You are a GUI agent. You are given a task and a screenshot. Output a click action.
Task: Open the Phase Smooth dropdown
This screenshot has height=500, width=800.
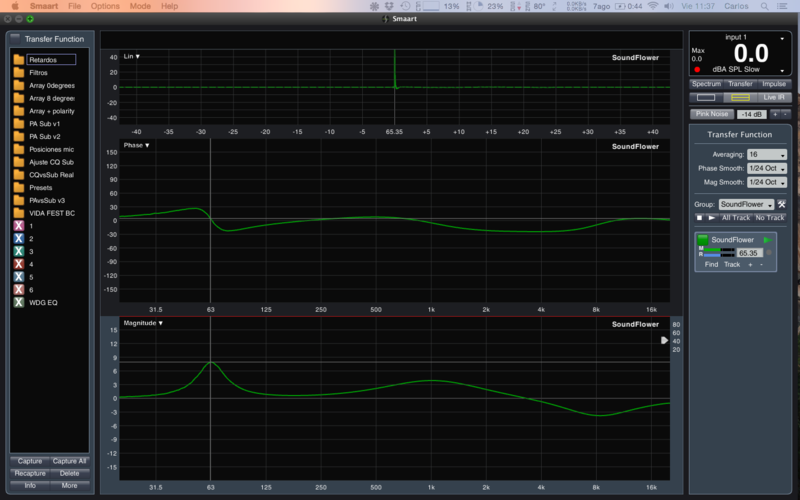(x=768, y=168)
